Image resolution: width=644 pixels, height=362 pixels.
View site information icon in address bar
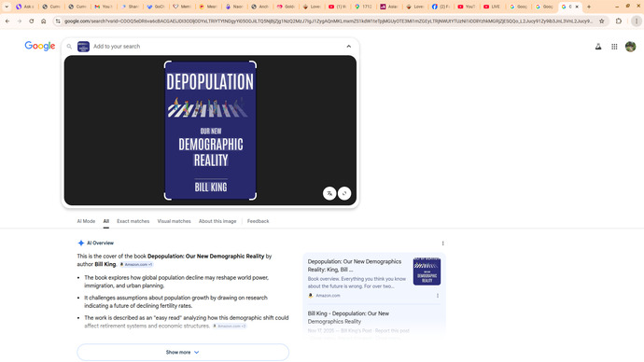[x=58, y=21]
